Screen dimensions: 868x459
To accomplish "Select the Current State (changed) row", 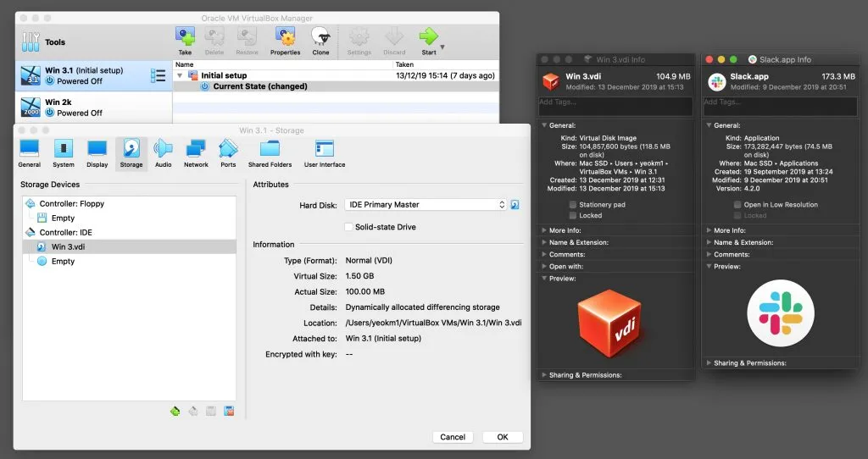I will pyautogui.click(x=336, y=86).
